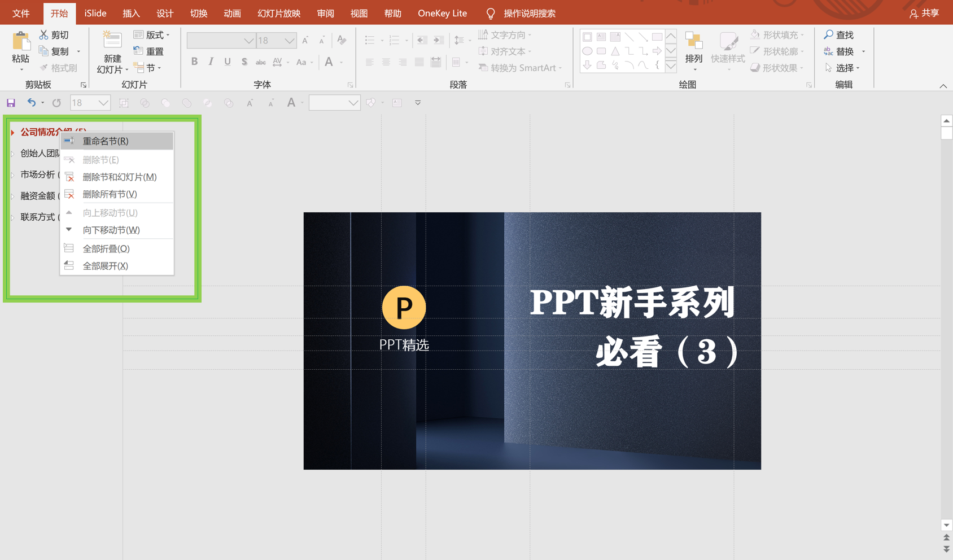
Task: Open quick toolbar font size 18 dropdown
Action: click(x=103, y=103)
